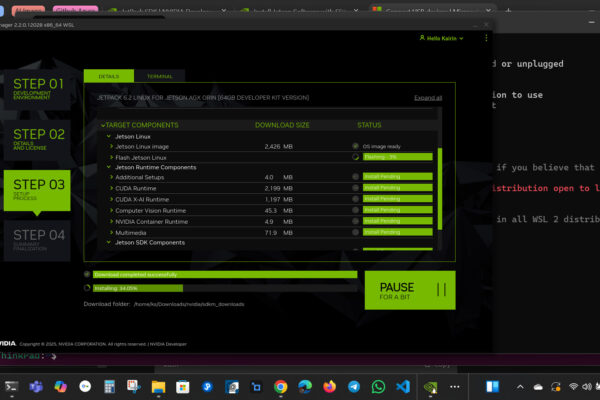Click the Additional Setups status circle
The height and width of the screenshot is (400, 600).
355,177
